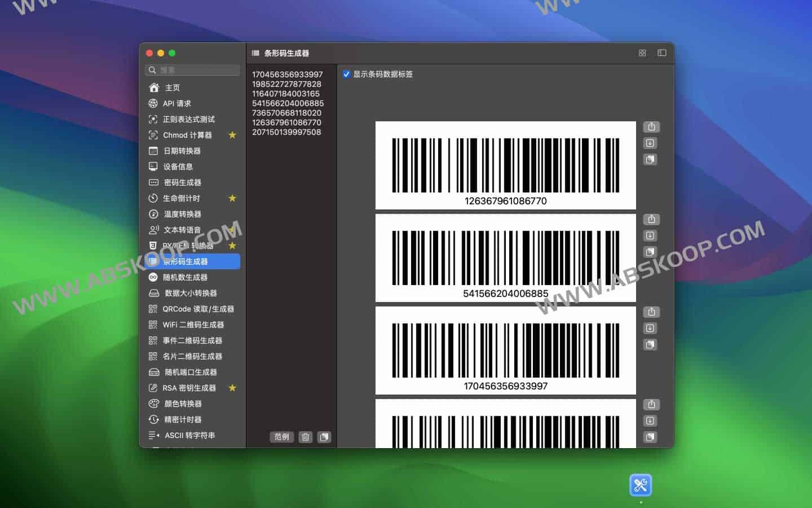
Task: Open 随机数生成器 from the sidebar
Action: click(186, 277)
